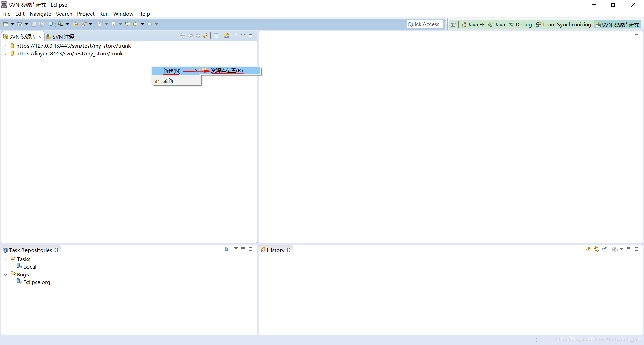
Task: Click the New wizard icon in main toolbar
Action: point(6,24)
